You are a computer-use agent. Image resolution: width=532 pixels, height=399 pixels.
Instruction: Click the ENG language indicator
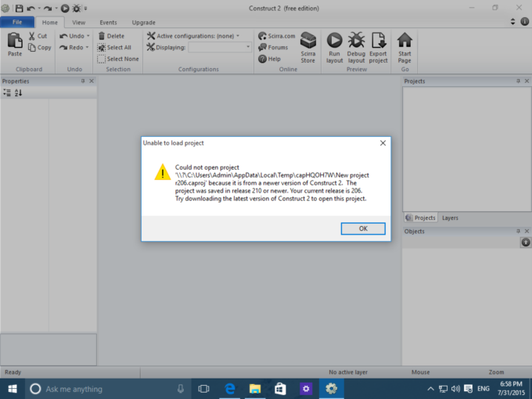click(483, 389)
